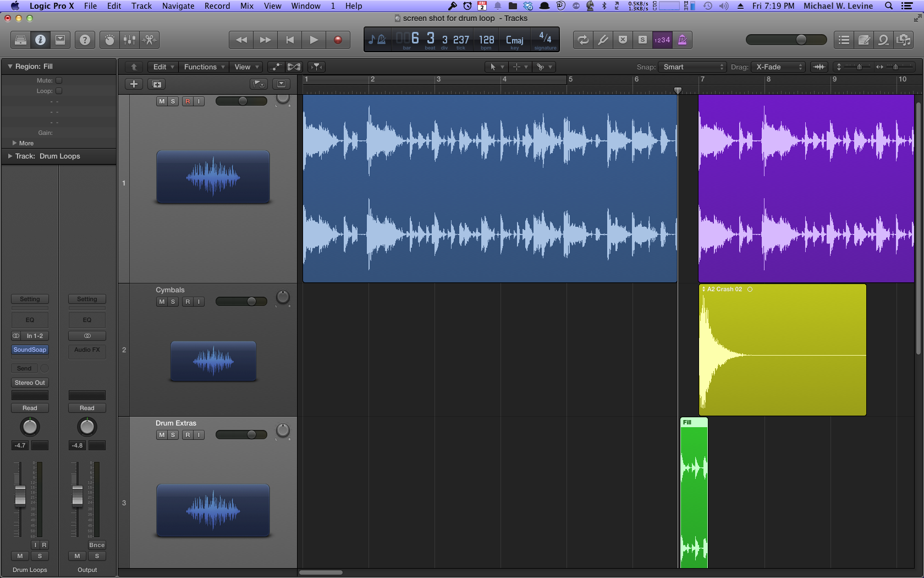Viewport: 924px width, 578px height.
Task: Open the Smart Controls pane
Action: click(x=110, y=40)
